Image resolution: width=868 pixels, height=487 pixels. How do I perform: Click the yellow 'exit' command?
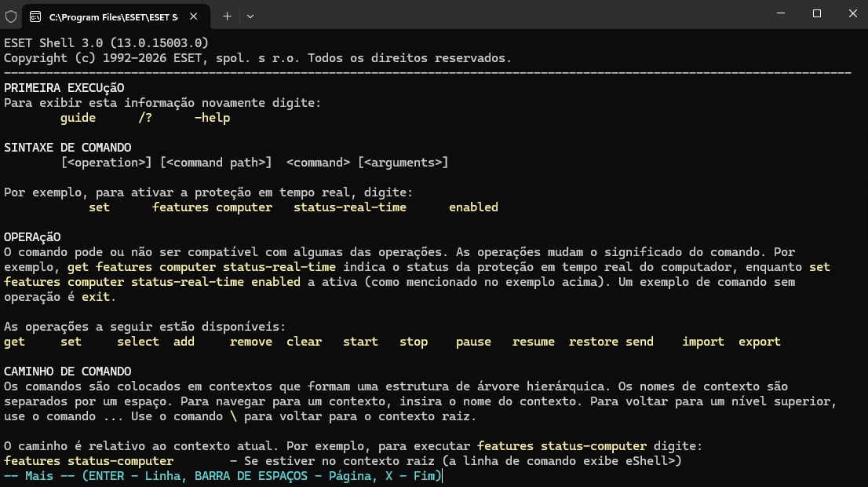tap(96, 298)
